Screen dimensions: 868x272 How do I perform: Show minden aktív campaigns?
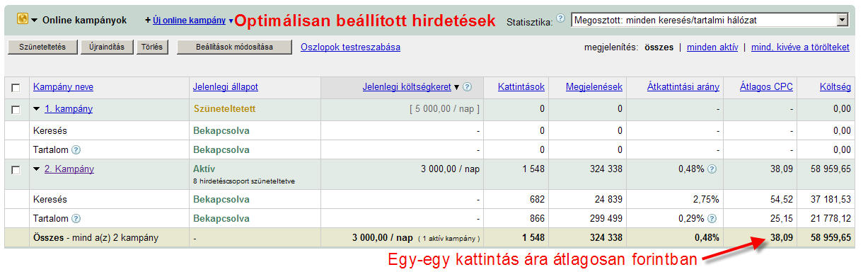pos(712,47)
